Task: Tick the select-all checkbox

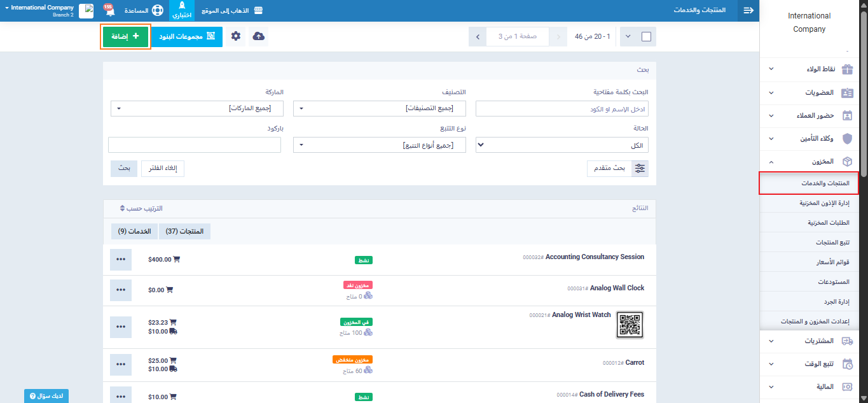Action: pyautogui.click(x=646, y=37)
